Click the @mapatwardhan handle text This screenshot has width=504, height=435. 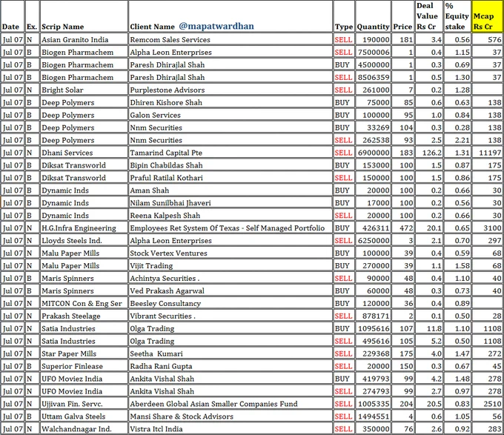coord(216,26)
